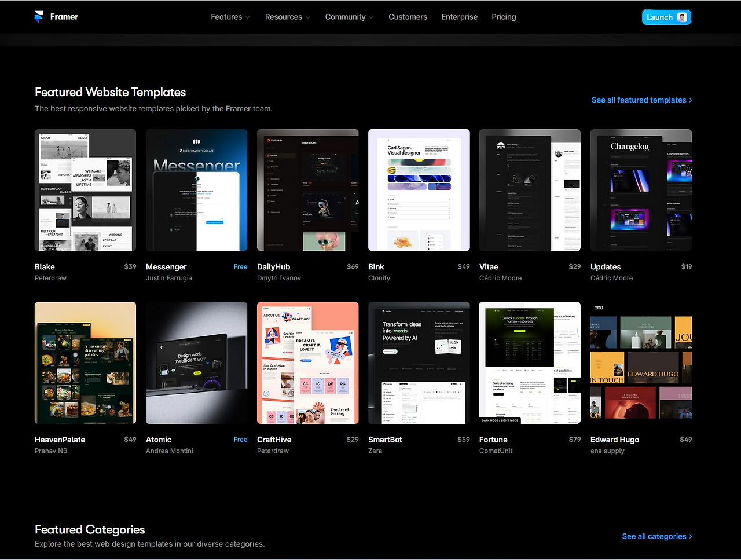
Task: Click the $19 price on Updates
Action: pos(686,266)
